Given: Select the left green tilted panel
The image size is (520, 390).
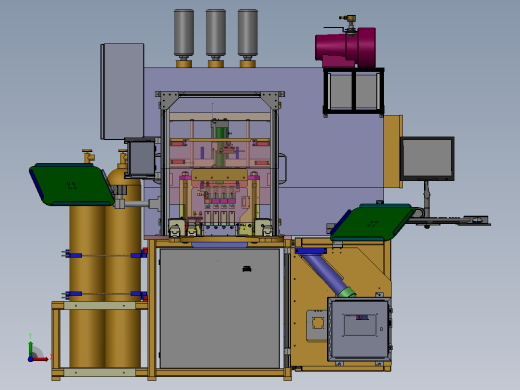Looking at the screenshot, I should 72,184.
